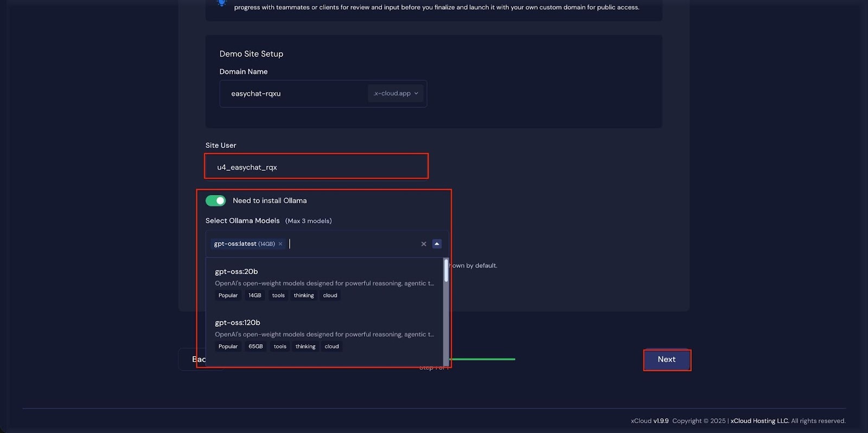Select gpt-oss:20b model option
This screenshot has width=868, height=433.
pyautogui.click(x=237, y=272)
